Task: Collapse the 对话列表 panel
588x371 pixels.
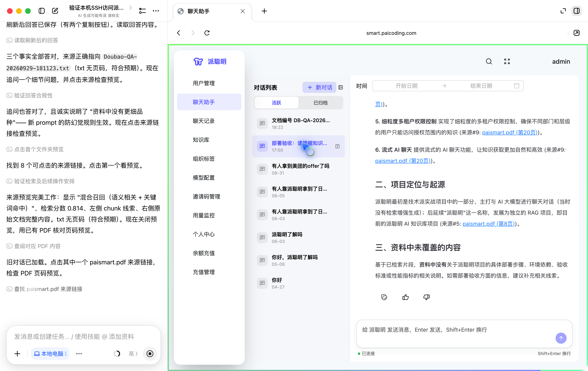Action: click(x=341, y=87)
